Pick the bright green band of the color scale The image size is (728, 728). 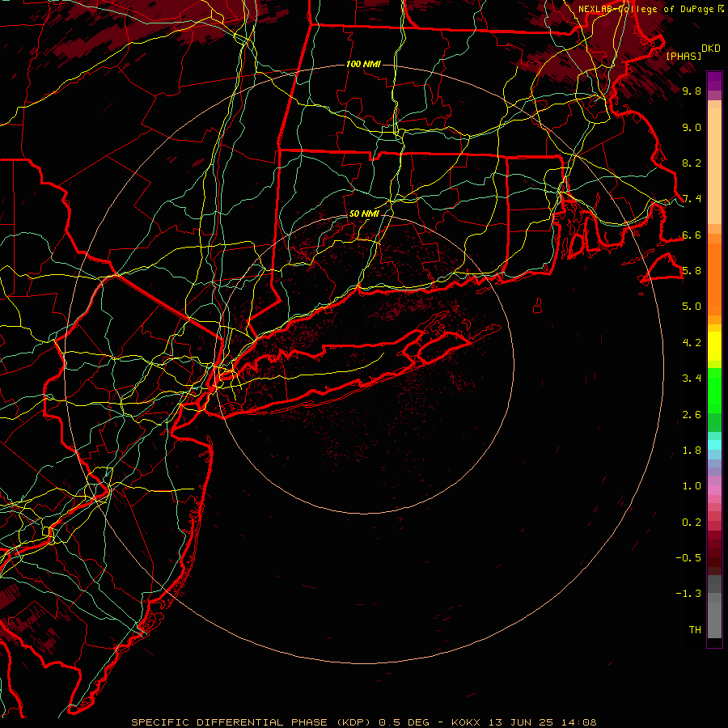pos(714,390)
